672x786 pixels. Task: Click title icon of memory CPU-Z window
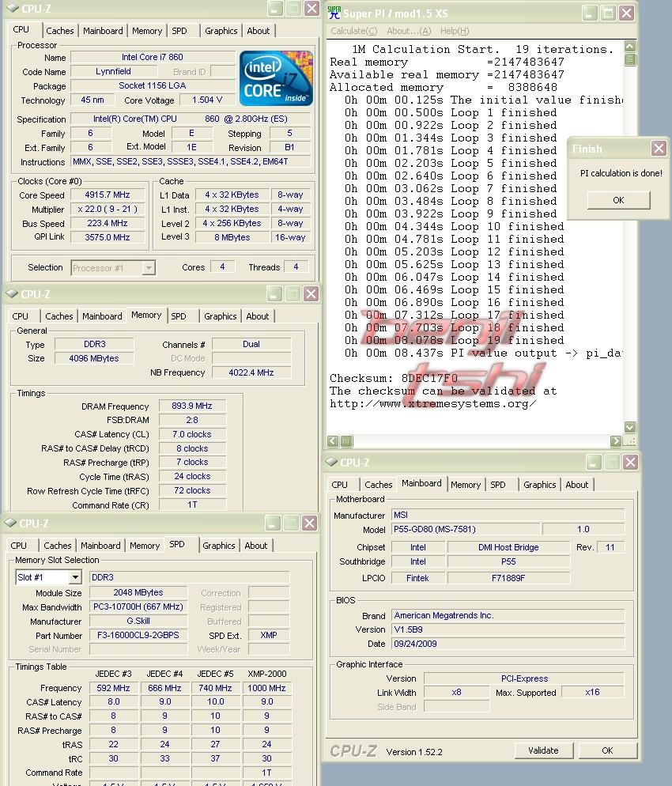12,293
